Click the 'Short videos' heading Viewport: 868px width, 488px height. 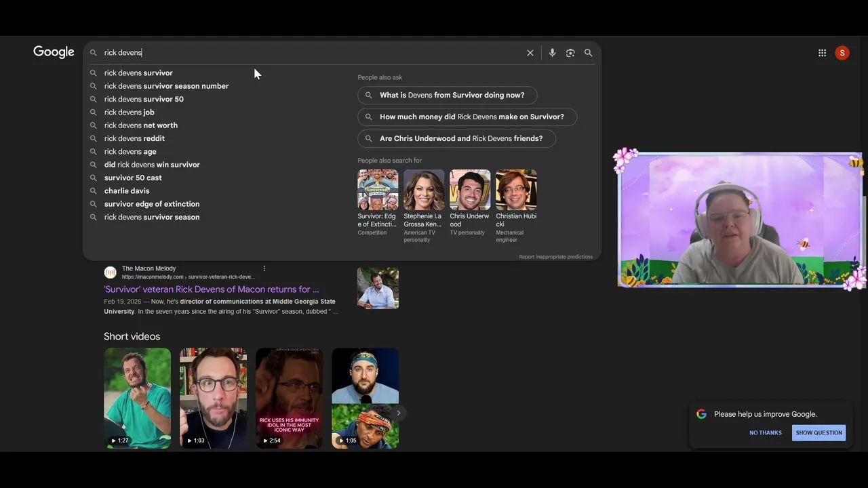[132, 337]
